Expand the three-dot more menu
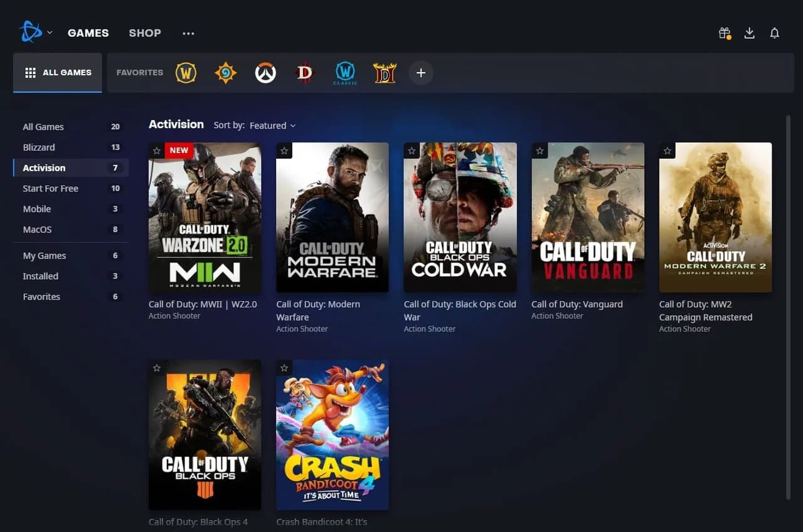The width and height of the screenshot is (803, 532). [x=188, y=33]
